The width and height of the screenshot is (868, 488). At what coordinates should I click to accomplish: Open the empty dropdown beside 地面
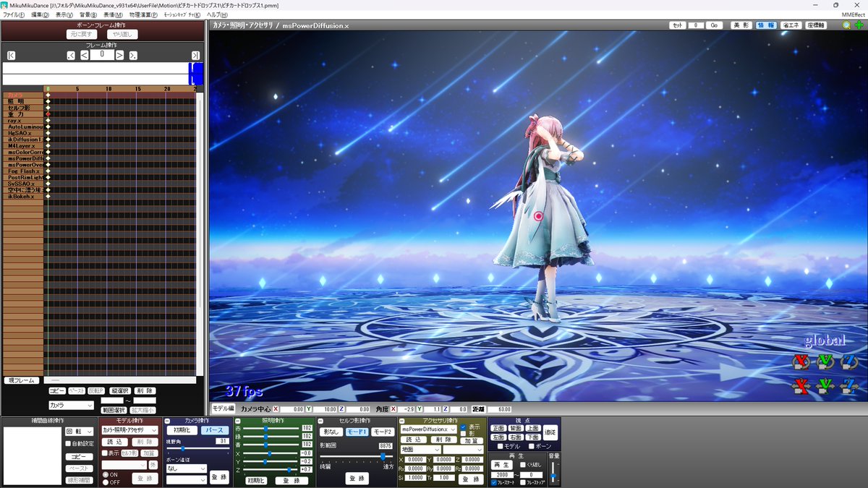[463, 449]
